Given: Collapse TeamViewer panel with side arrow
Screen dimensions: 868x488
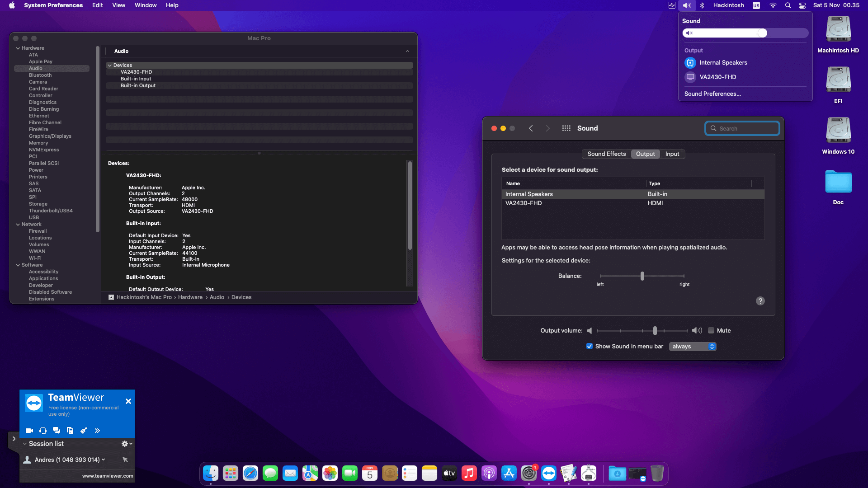Looking at the screenshot, I should coord(14,439).
